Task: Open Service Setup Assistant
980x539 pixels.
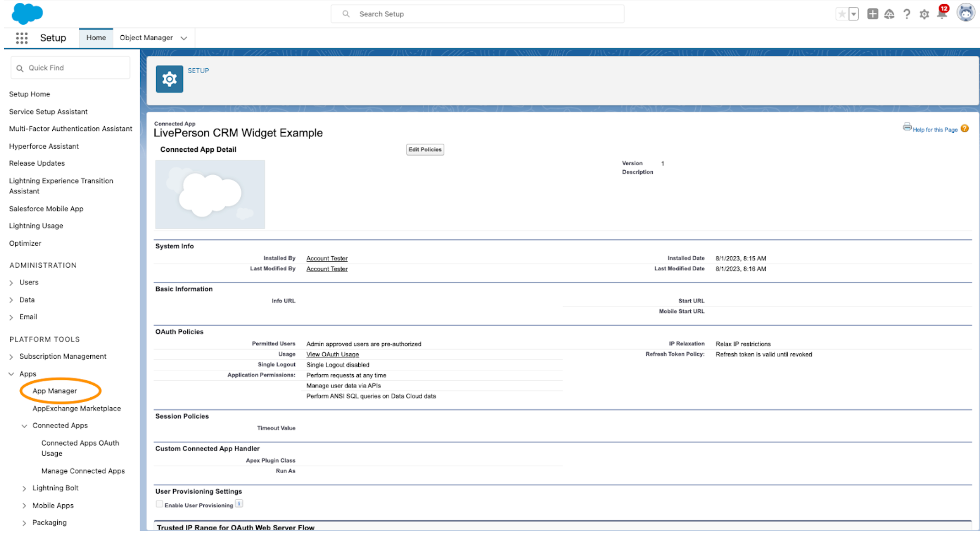Action: [48, 112]
